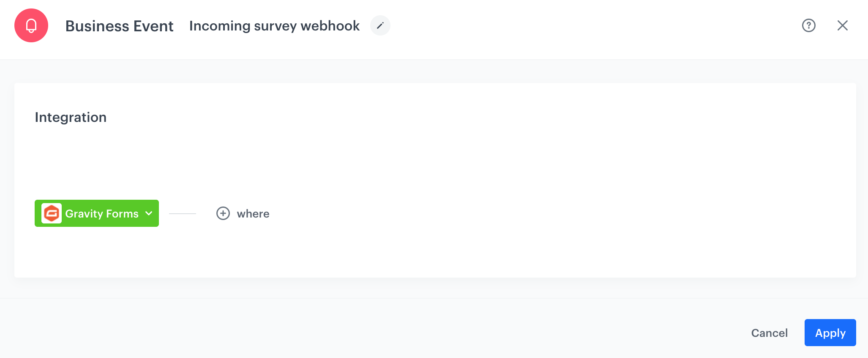Open the integration selector to change the source
Image resolution: width=868 pixels, height=358 pixels.
tap(96, 213)
